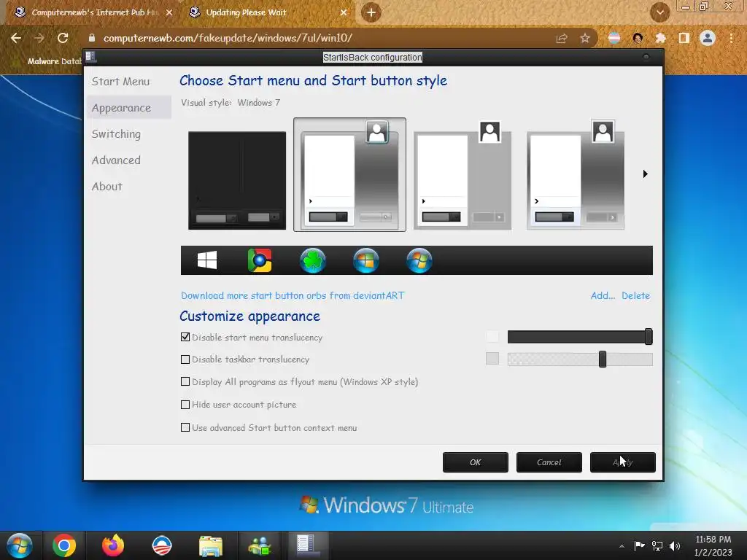Click the taskbar translucency slider
Image resolution: width=747 pixels, height=560 pixels.
tap(580, 359)
